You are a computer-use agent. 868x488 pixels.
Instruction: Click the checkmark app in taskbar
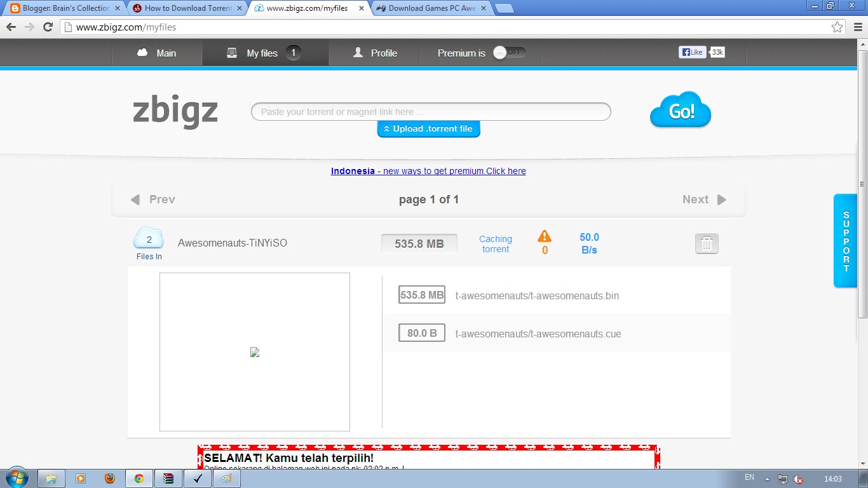(198, 478)
